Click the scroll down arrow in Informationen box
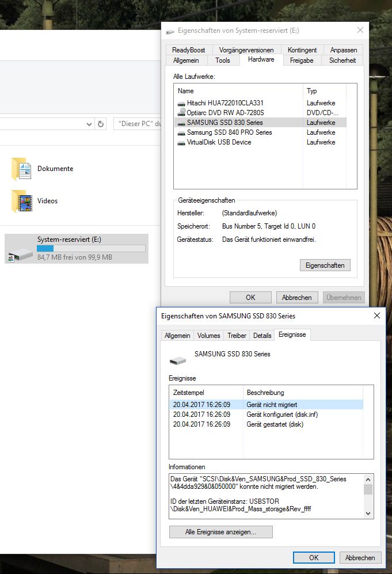Screen dimensions: 392x574 (x=368, y=514)
